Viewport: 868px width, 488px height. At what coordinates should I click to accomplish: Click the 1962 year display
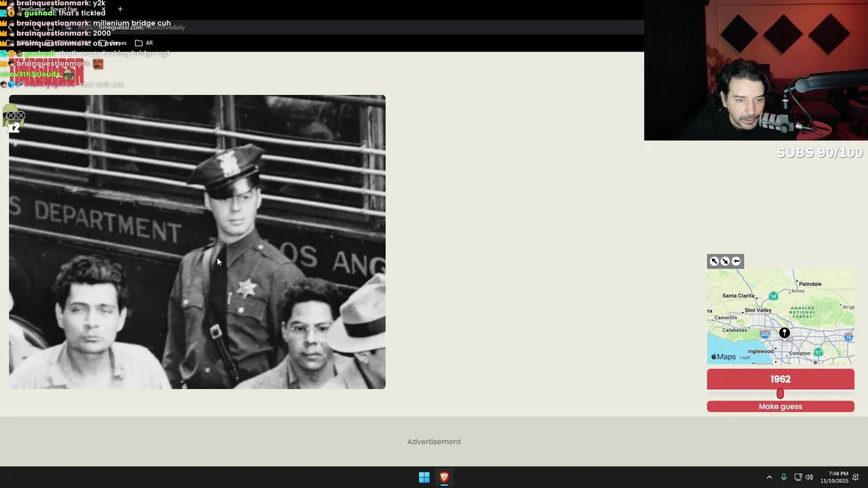point(781,379)
